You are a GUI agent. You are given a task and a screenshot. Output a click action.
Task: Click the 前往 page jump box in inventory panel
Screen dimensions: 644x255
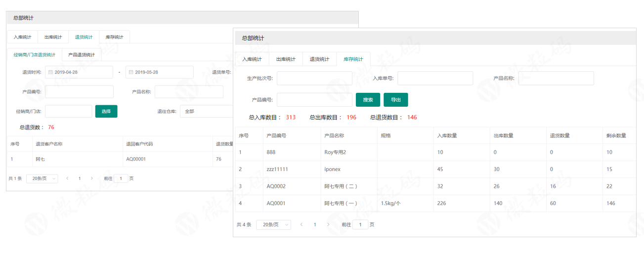[360, 225]
